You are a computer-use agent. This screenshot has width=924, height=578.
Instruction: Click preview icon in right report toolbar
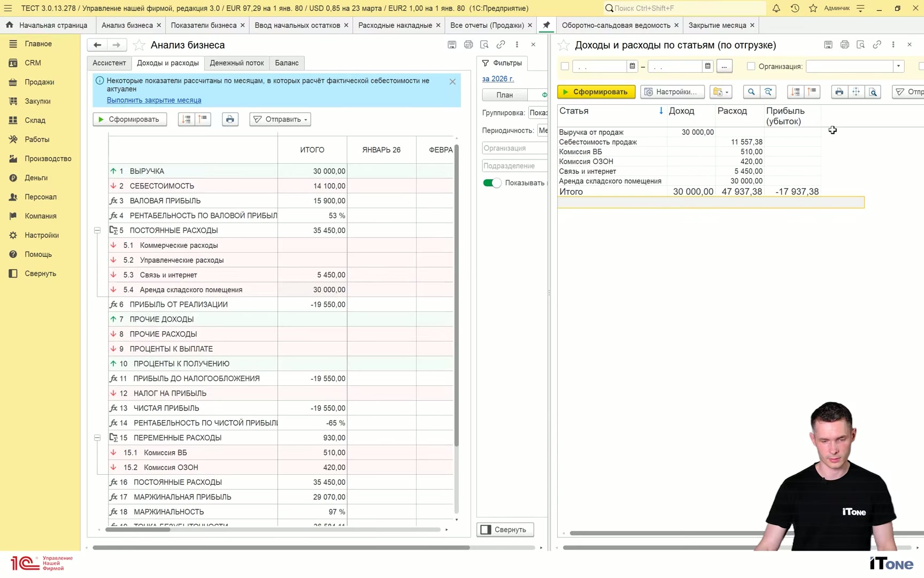pos(873,92)
